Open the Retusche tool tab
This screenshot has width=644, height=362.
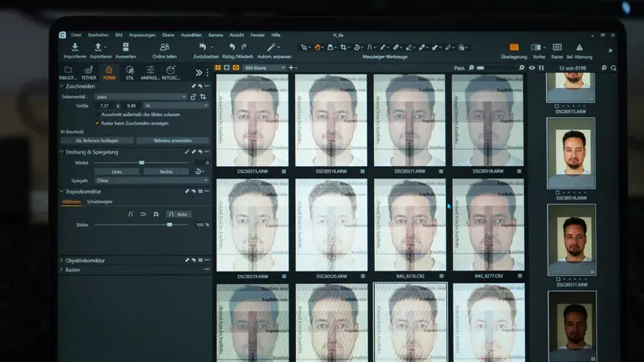[170, 72]
